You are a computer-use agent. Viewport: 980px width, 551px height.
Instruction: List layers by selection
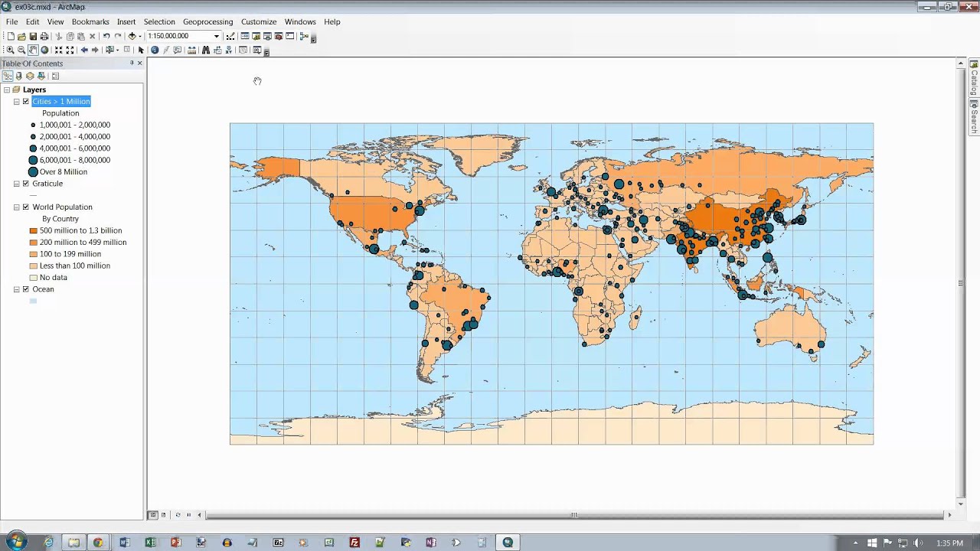coord(42,76)
